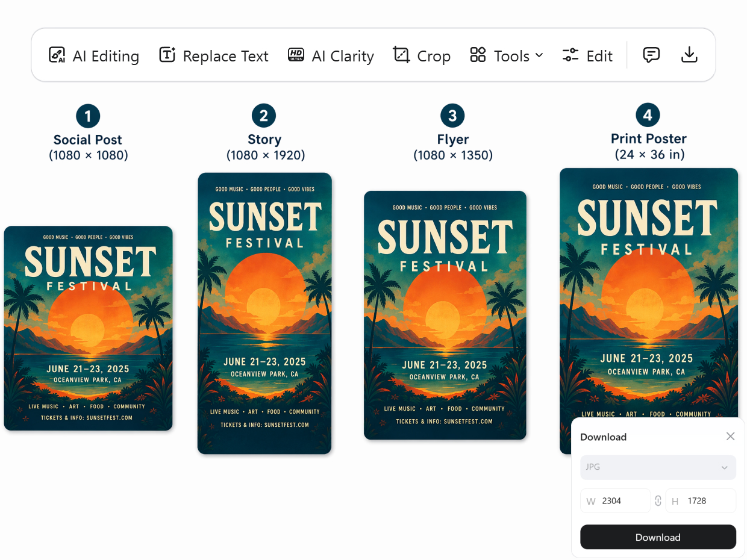This screenshot has height=560, width=747.
Task: Open the comment feedback icon
Action: point(651,55)
